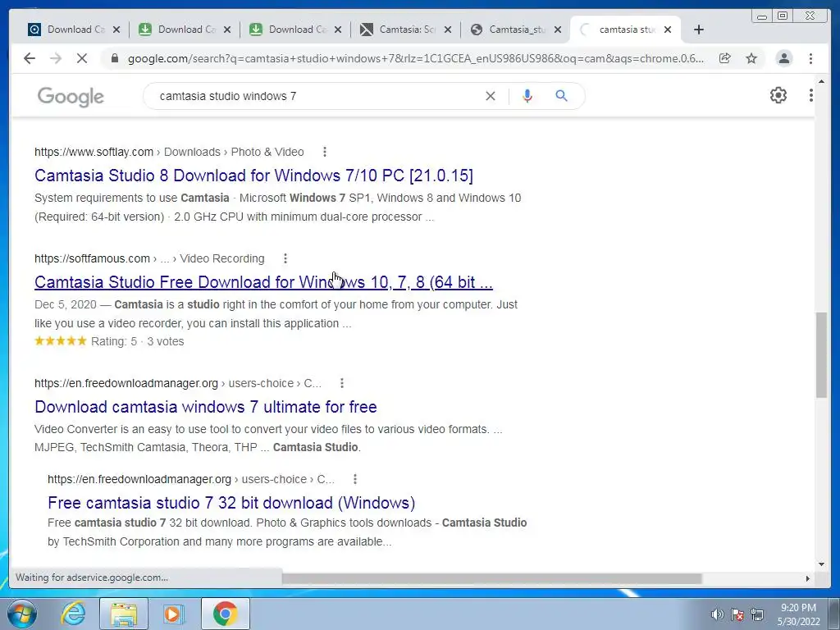Open Camtasia Studio Free Download result
This screenshot has height=630, width=840.
point(263,282)
